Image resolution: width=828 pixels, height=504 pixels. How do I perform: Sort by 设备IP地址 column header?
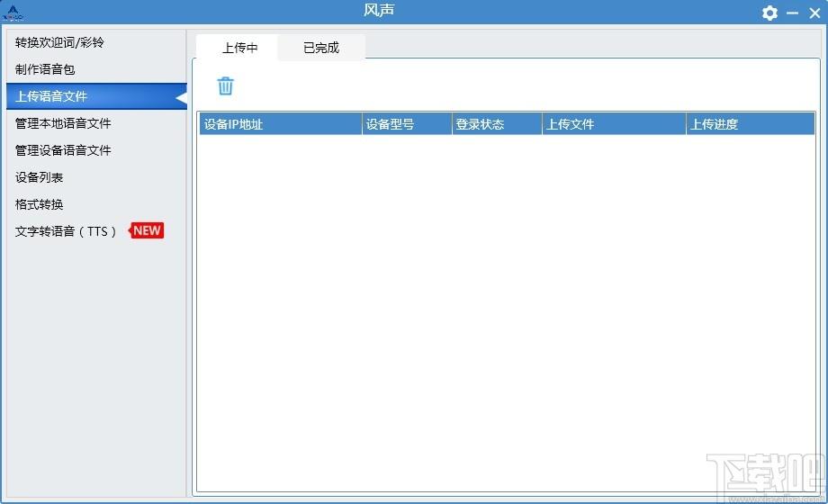point(280,124)
